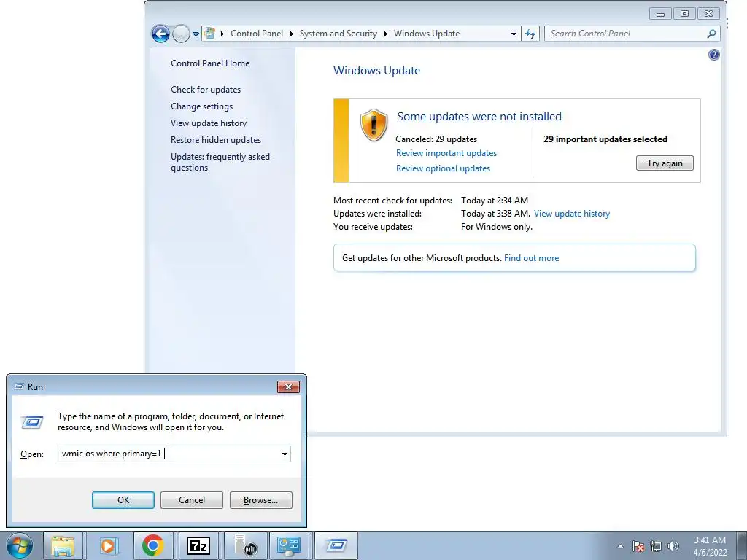Viewport: 747px width, 560px height.
Task: Open 7-Zip from taskbar
Action: point(198,545)
